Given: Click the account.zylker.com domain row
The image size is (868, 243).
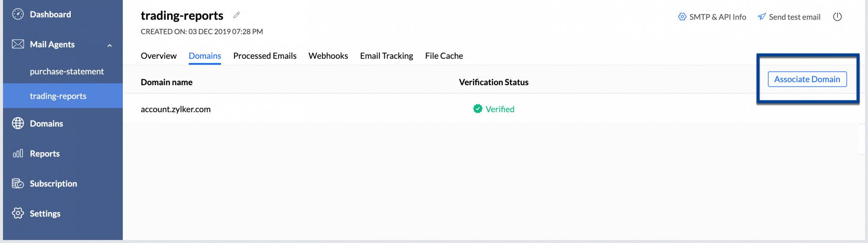Looking at the screenshot, I should (x=176, y=110).
